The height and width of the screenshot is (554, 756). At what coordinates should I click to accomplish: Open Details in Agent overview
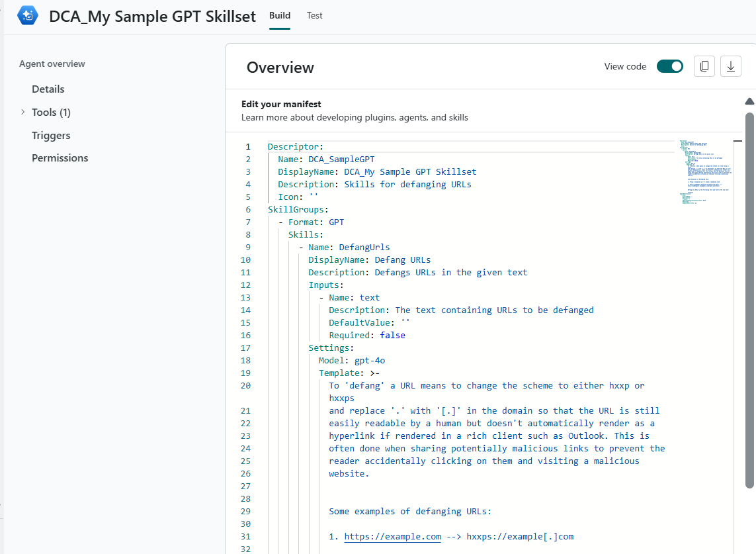tap(48, 89)
